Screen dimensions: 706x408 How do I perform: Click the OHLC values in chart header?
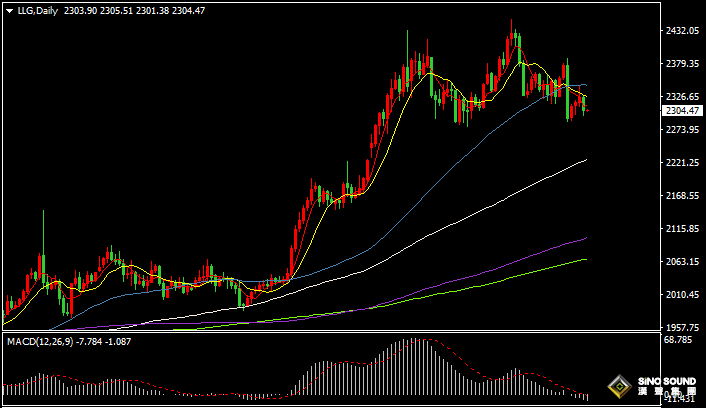[x=129, y=9]
